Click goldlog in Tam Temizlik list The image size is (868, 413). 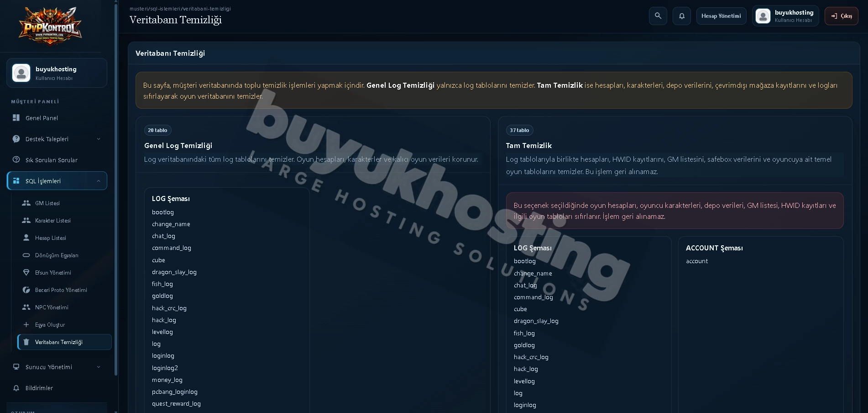tap(524, 345)
